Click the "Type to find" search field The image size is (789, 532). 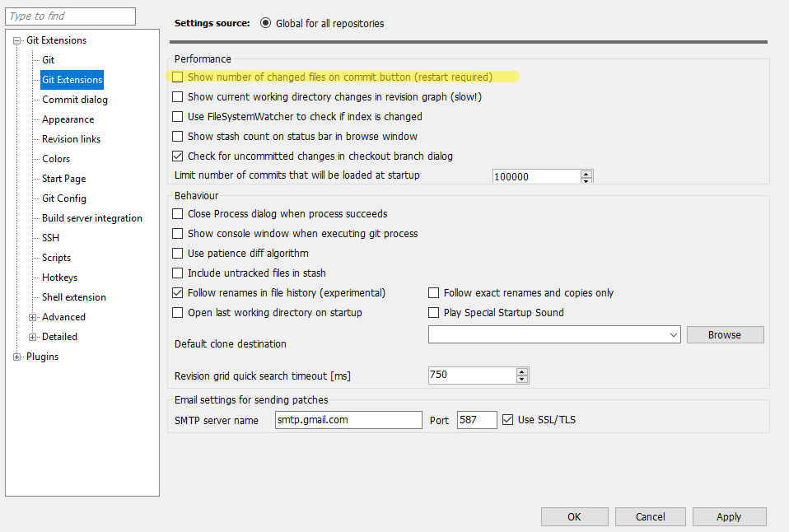click(x=70, y=16)
